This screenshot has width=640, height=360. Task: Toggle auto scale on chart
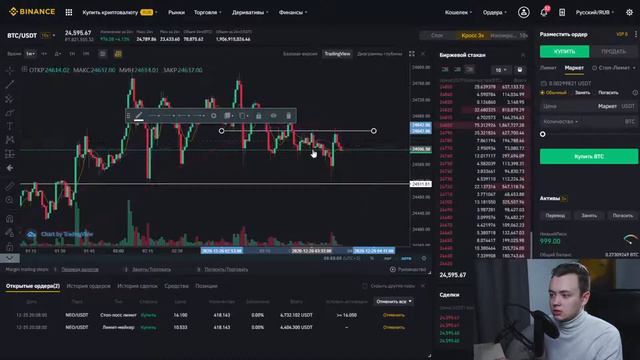click(x=406, y=258)
